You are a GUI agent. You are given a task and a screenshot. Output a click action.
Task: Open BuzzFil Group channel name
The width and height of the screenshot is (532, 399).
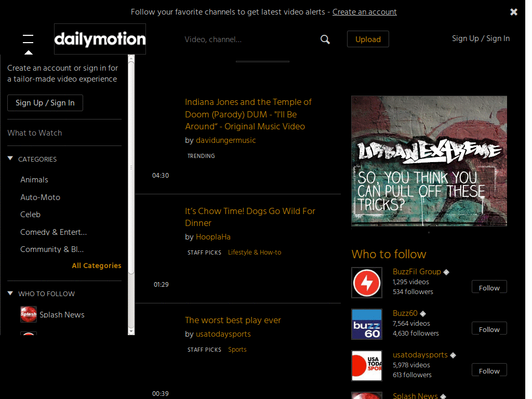coord(417,272)
